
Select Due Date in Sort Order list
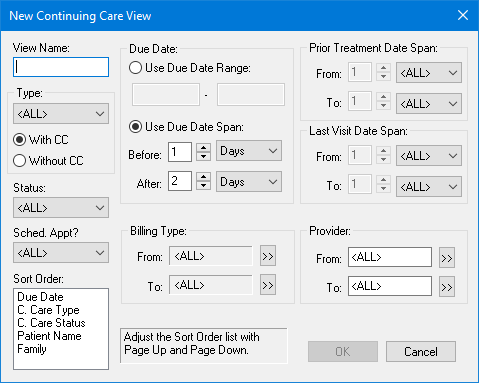pyautogui.click(x=40, y=297)
